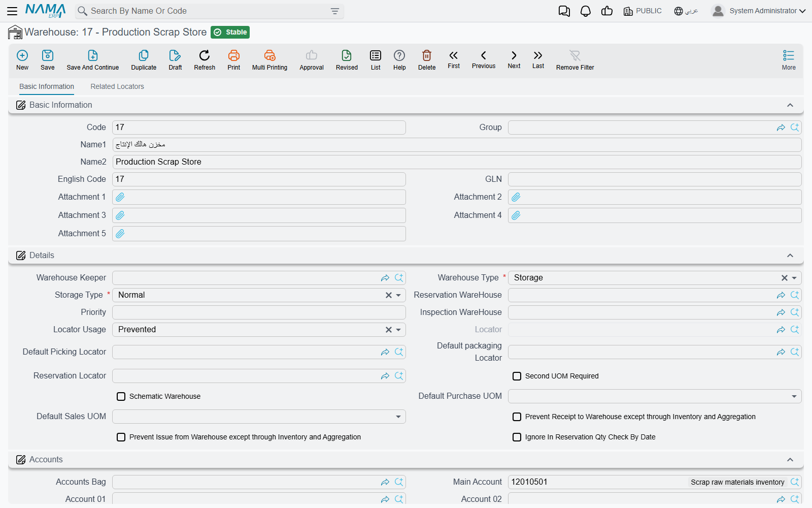Screen dimensions: 812x508
Task: Open Main Account lookup search icon
Action: point(795,482)
